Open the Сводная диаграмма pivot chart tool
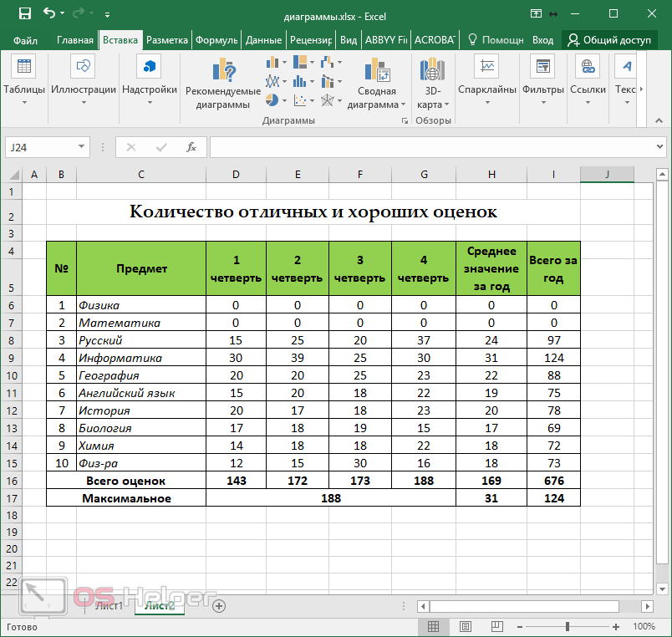The width and height of the screenshot is (672, 637). click(x=376, y=84)
